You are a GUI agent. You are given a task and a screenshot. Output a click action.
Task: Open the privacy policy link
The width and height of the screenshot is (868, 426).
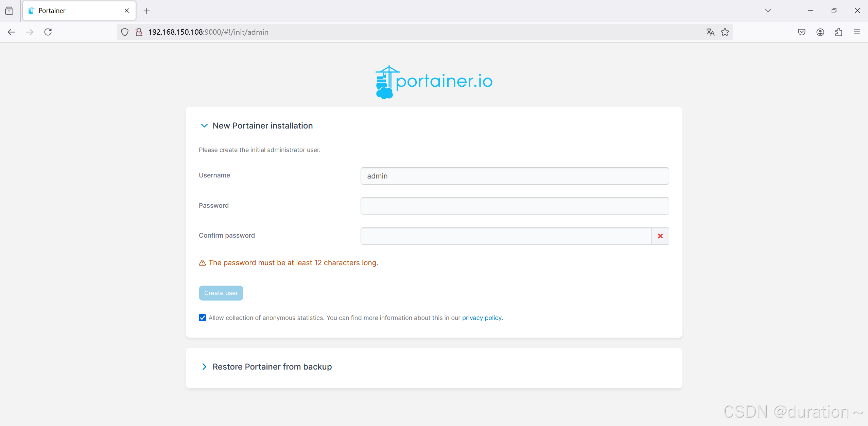coord(482,318)
